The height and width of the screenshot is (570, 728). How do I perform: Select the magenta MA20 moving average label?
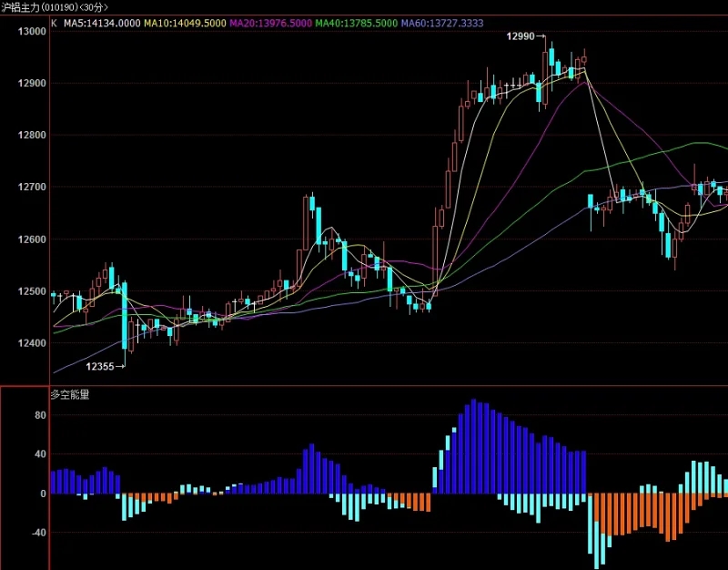(270, 24)
